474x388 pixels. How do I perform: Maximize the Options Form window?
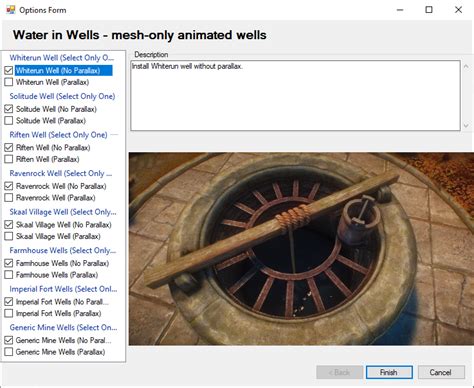(429, 10)
